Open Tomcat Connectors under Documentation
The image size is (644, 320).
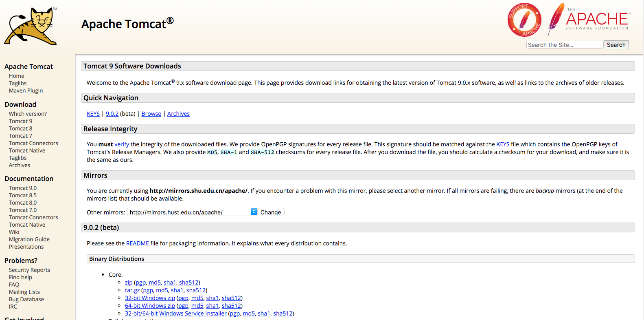(x=33, y=217)
